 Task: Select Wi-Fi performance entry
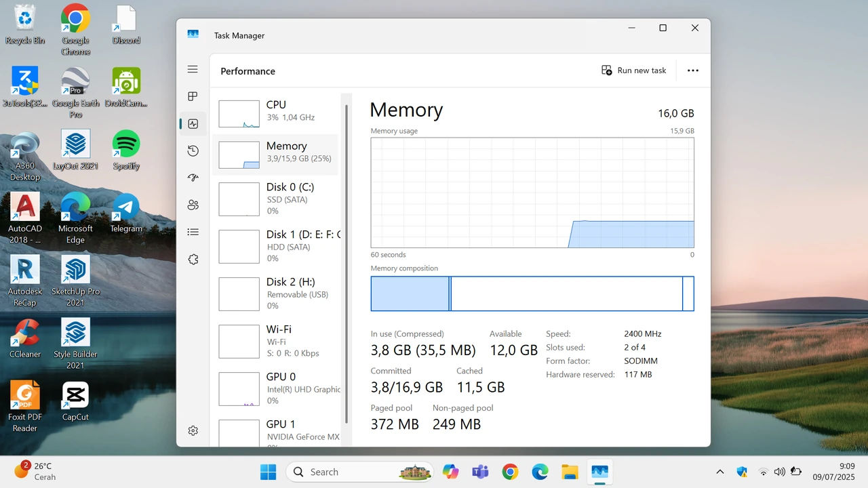click(275, 341)
